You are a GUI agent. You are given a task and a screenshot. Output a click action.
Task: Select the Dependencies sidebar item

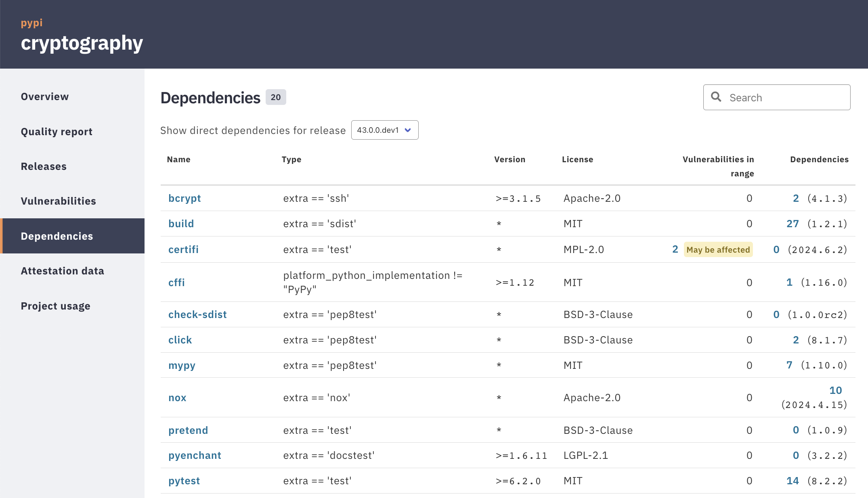pos(72,236)
